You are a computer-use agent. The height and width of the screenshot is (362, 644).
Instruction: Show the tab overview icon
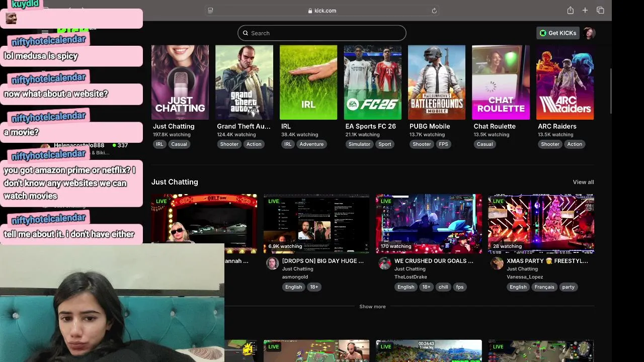pos(600,11)
